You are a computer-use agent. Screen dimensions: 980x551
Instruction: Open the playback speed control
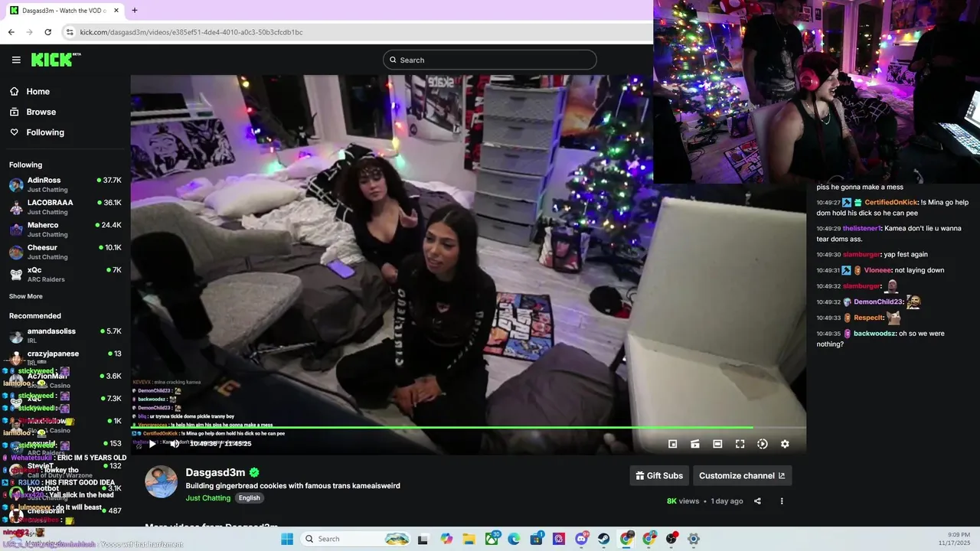762,444
